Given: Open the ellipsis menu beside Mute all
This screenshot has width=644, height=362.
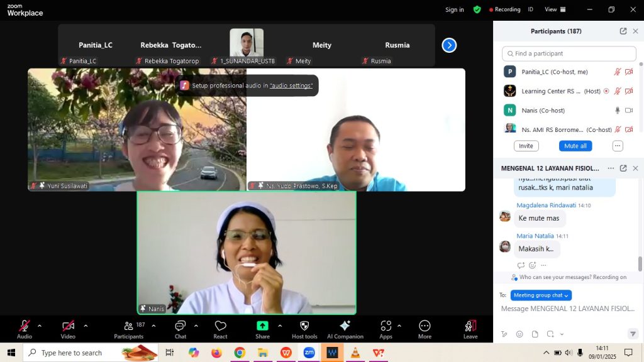Looking at the screenshot, I should pos(618,146).
